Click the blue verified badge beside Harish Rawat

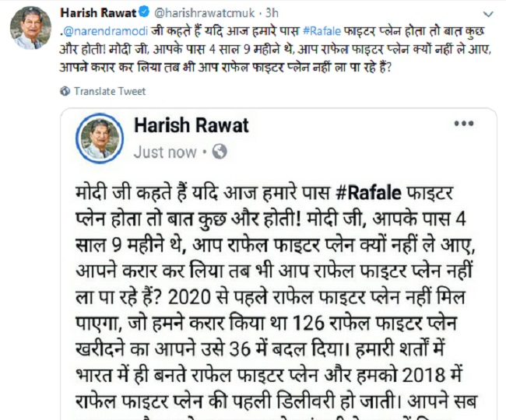(x=144, y=12)
